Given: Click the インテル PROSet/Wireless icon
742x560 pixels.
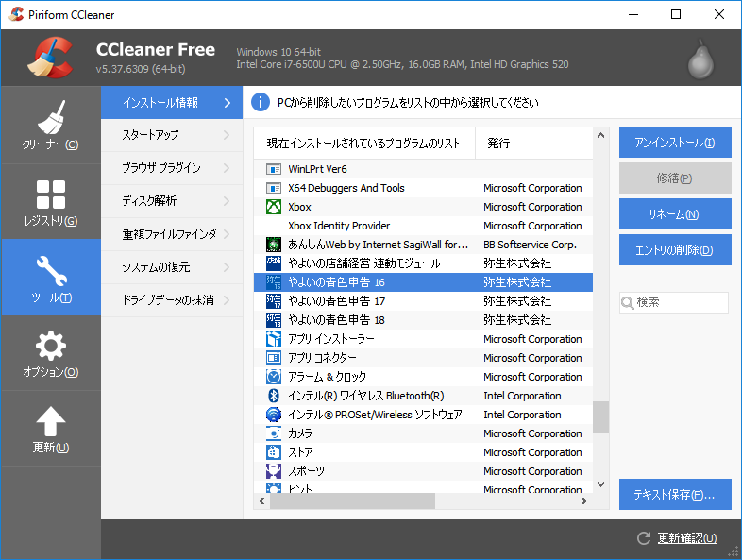Looking at the screenshot, I should [x=274, y=415].
